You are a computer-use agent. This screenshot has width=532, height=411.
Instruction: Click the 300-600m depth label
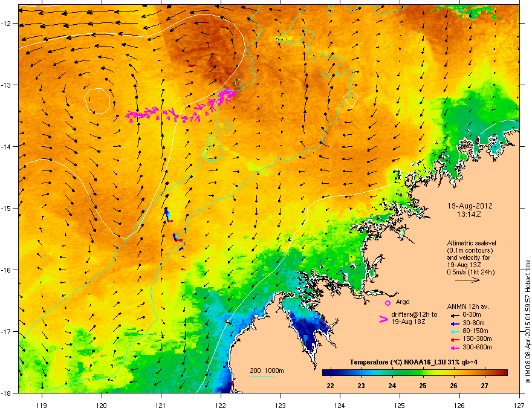[x=477, y=347]
